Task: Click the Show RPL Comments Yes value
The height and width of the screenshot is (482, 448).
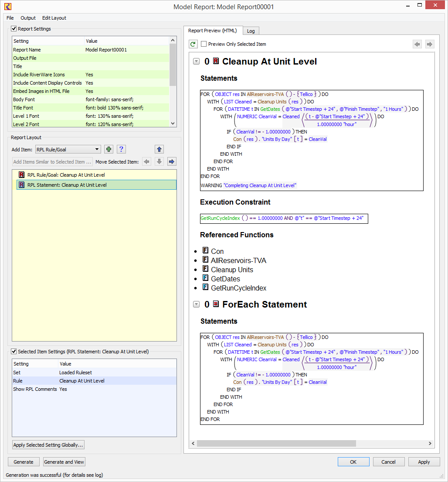Action: (x=63, y=389)
